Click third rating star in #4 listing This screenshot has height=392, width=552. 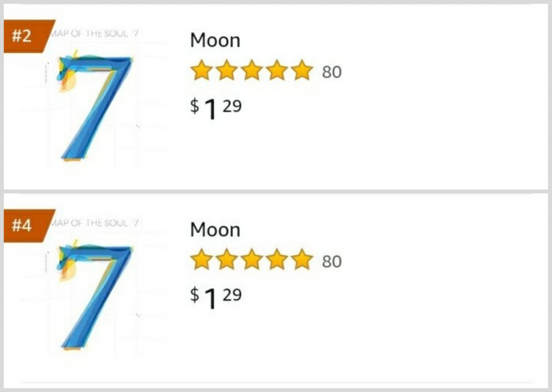click(252, 260)
